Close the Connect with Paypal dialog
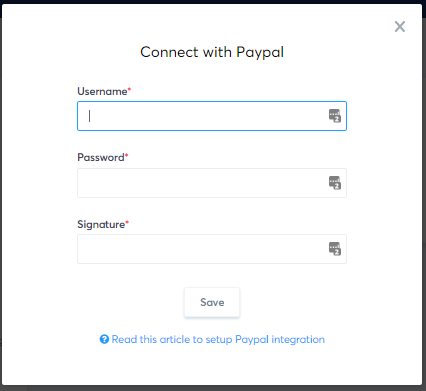The image size is (426, 391). (x=400, y=26)
